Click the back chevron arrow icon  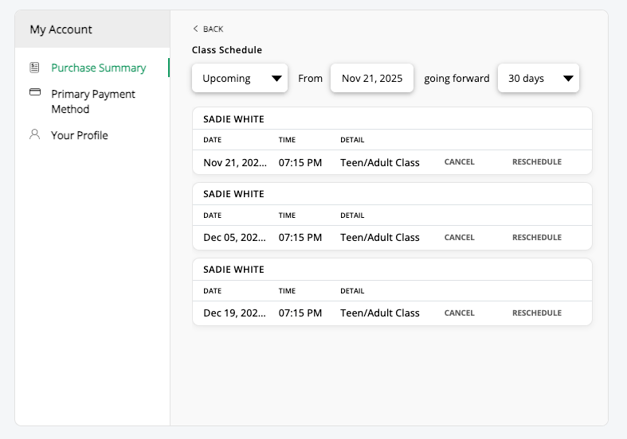196,29
